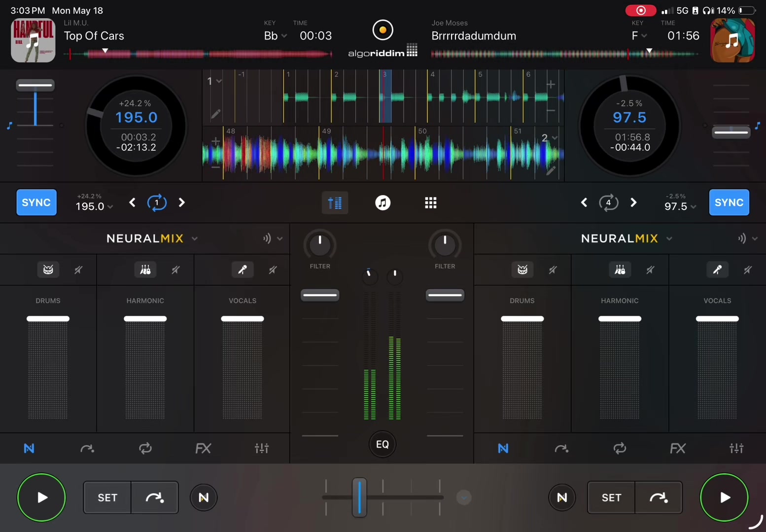Enable SYNC on the right deck
766x532 pixels.
(x=729, y=202)
